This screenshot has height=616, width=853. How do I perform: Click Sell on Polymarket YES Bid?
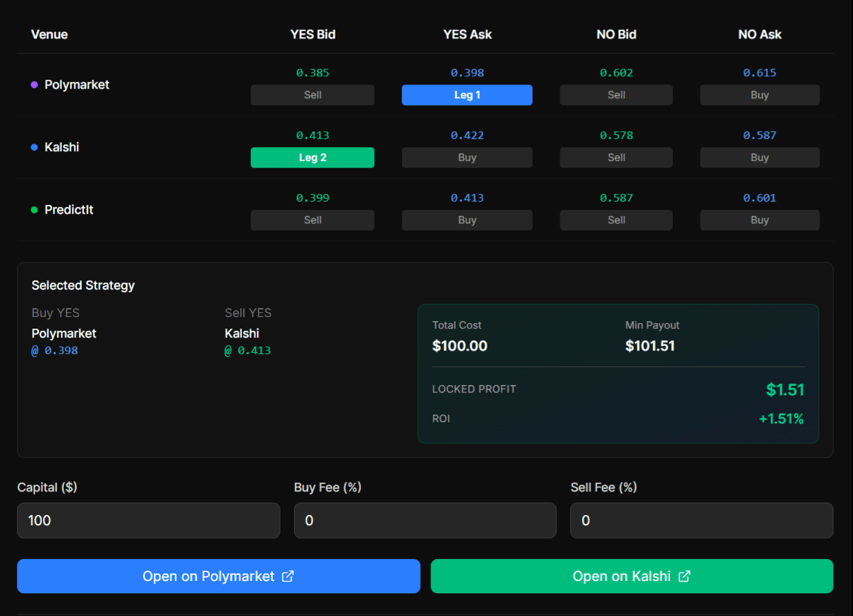312,95
